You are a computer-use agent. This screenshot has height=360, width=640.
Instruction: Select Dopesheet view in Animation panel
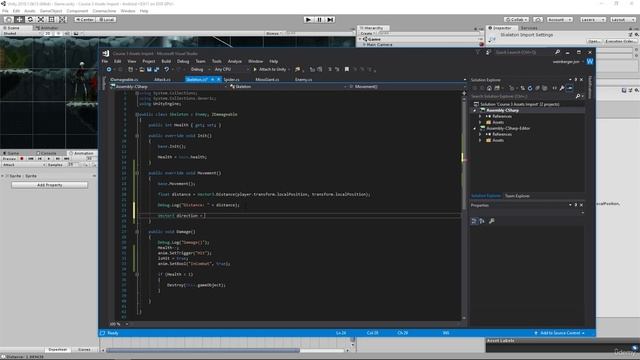[x=58, y=349]
